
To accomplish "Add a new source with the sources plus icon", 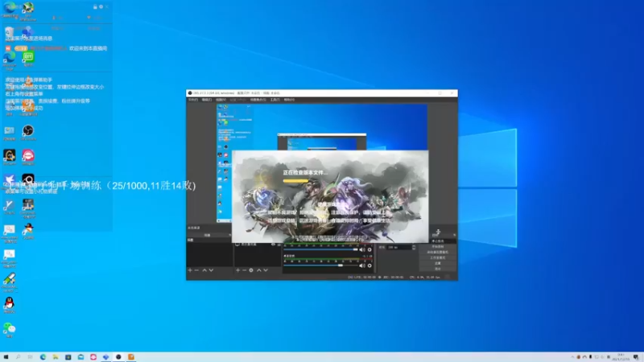I will (237, 270).
